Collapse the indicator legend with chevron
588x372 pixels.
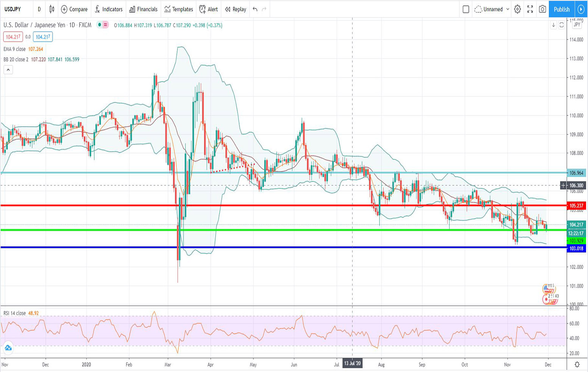(8, 70)
